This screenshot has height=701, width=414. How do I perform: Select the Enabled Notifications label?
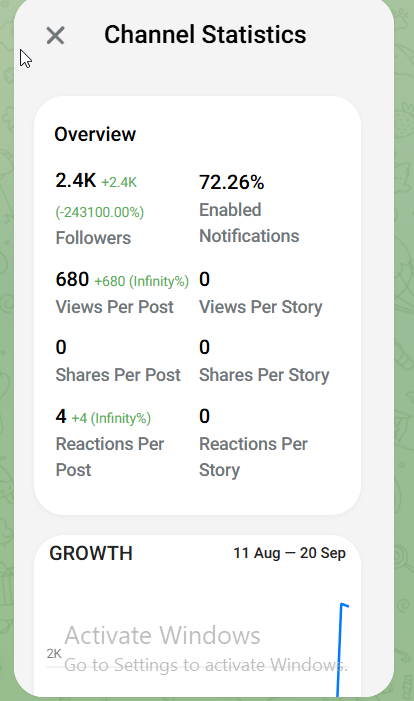click(x=249, y=223)
